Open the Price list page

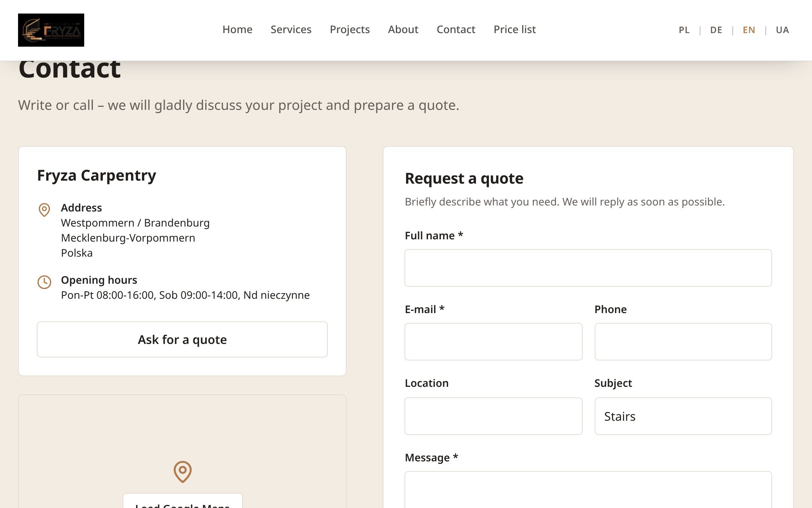click(x=515, y=29)
